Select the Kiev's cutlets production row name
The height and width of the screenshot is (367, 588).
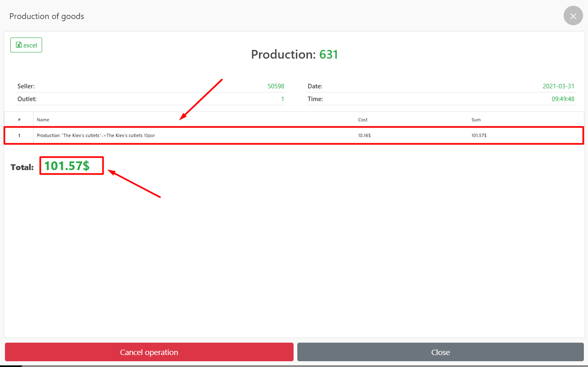pyautogui.click(x=95, y=135)
